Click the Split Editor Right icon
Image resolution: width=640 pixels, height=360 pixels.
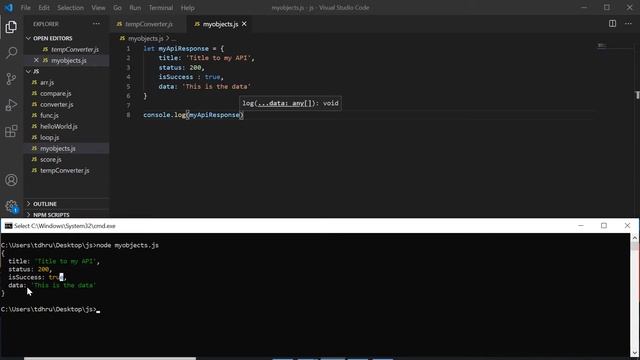click(x=612, y=24)
